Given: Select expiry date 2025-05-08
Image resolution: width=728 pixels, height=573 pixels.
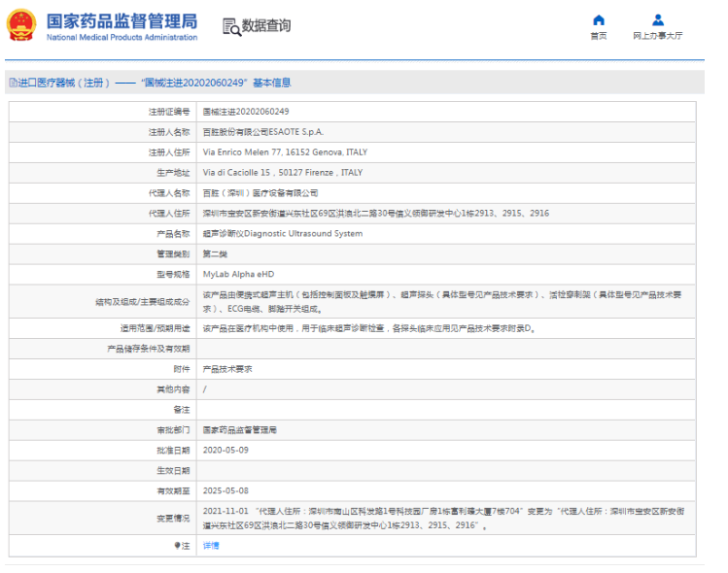Looking at the screenshot, I should click(x=225, y=490).
